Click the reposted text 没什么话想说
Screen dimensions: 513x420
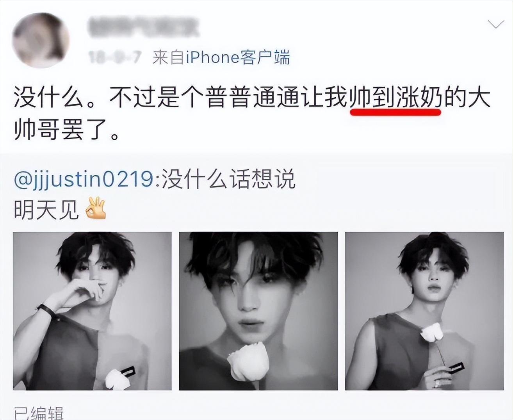click(x=228, y=180)
